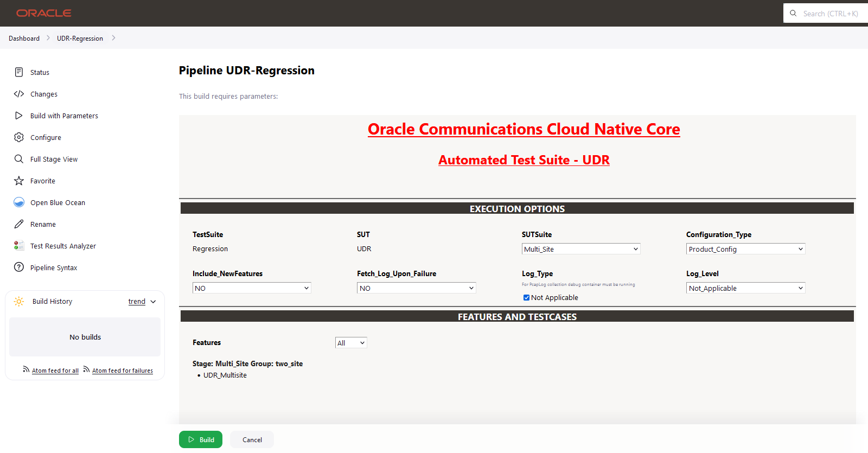The image size is (868, 453).
Task: Click Open Blue Ocean sidebar item
Action: click(58, 203)
